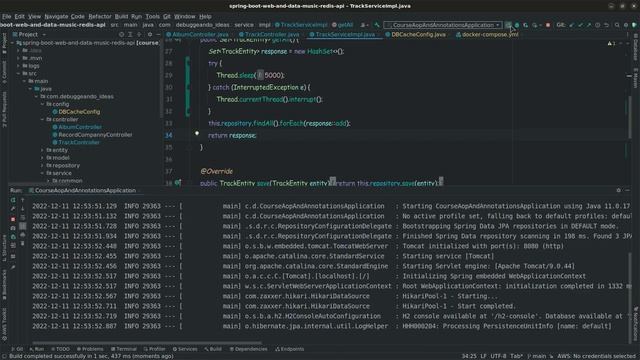The height and width of the screenshot is (360, 640).
Task: Click Run with Coverage icon
Action: click(x=526, y=25)
